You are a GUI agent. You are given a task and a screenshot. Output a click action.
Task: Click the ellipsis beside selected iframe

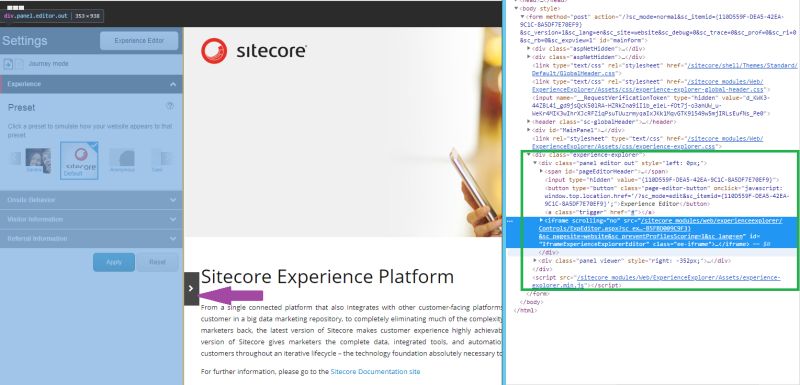coord(510,221)
